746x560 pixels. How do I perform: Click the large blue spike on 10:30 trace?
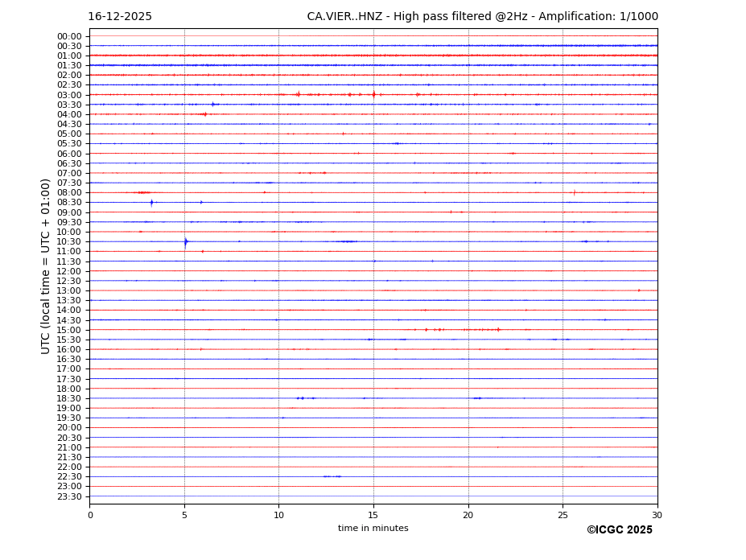click(185, 241)
